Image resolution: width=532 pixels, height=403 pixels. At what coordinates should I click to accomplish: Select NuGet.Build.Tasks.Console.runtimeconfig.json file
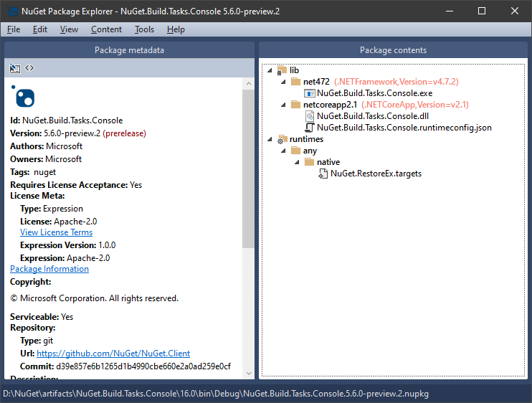click(x=404, y=128)
